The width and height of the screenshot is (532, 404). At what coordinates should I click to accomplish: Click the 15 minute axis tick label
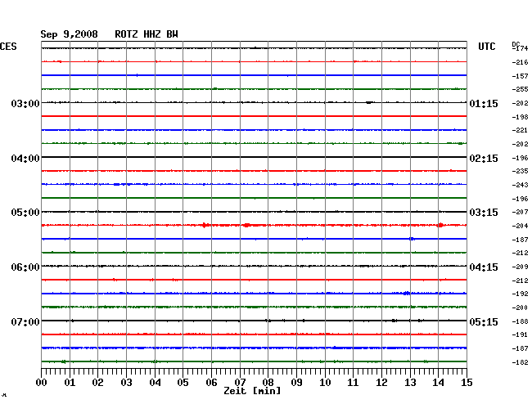467,383
